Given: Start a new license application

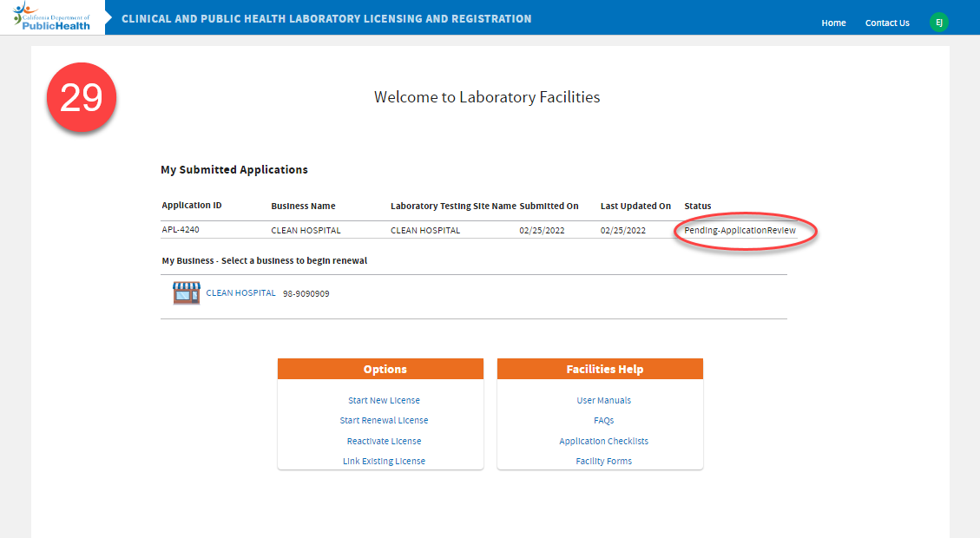Looking at the screenshot, I should pyautogui.click(x=384, y=401).
